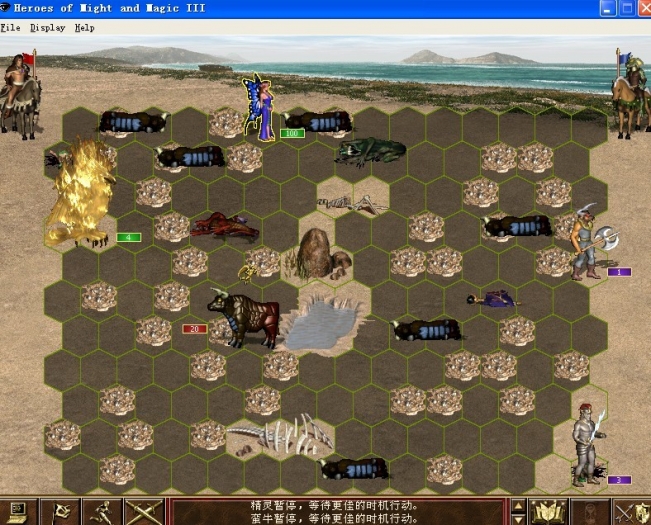Click the rib-cage skeleton obstacle at bottom
Image resolution: width=651 pixels, height=525 pixels.
(282, 435)
